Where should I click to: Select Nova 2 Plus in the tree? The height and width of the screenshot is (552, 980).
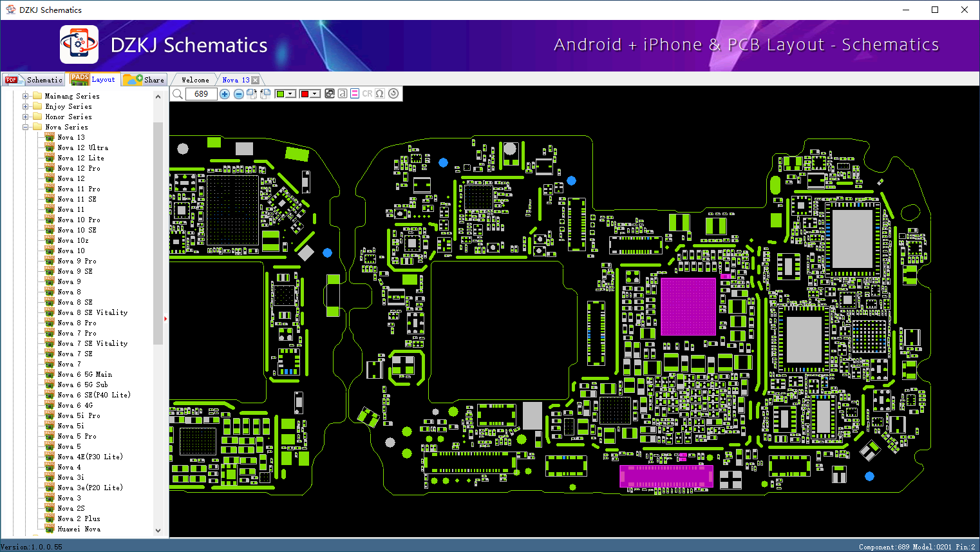[79, 519]
